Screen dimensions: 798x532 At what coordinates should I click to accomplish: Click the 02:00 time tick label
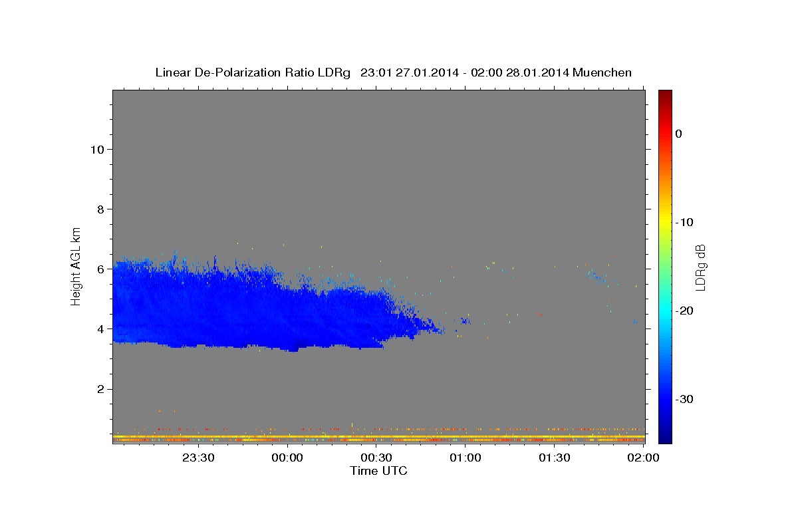coord(643,458)
